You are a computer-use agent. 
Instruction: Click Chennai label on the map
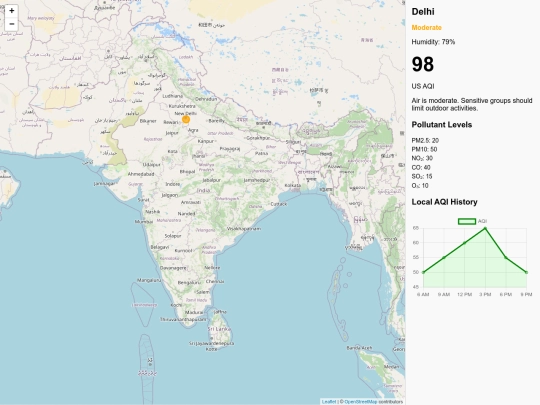215,281
